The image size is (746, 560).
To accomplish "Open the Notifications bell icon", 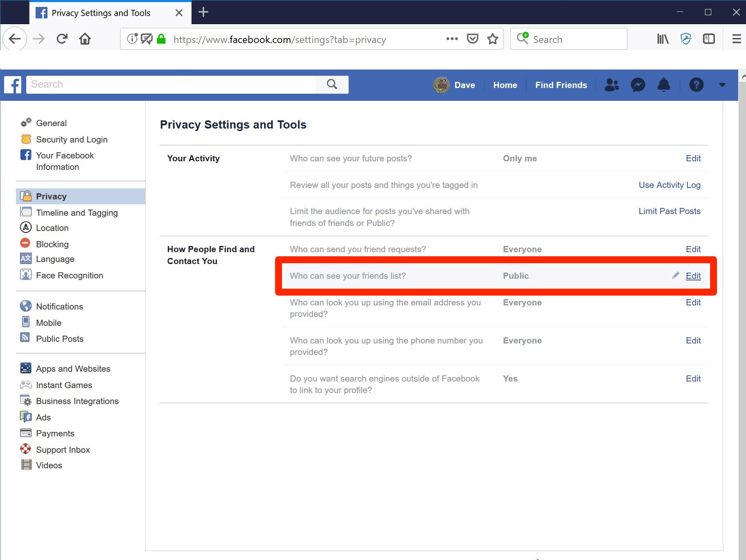I will tap(664, 85).
